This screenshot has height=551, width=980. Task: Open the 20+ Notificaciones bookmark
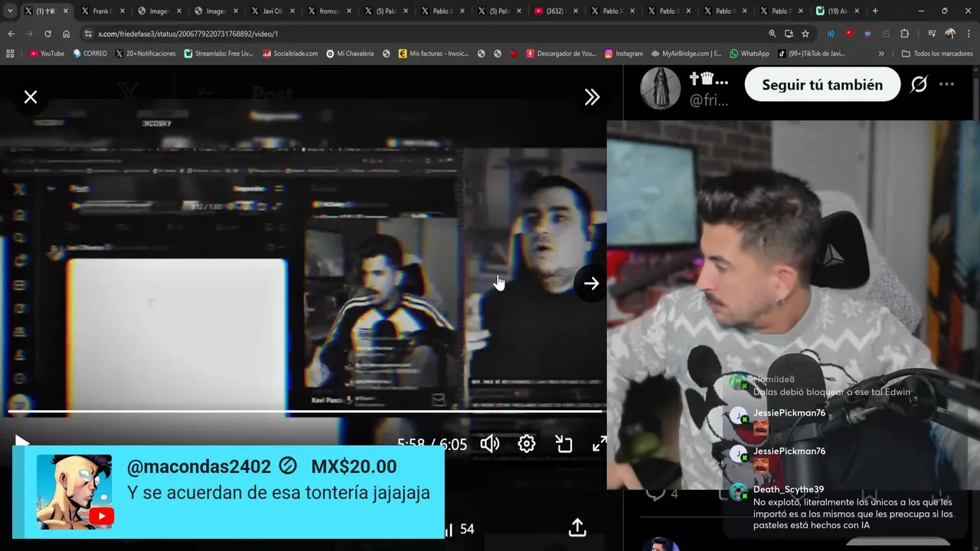click(145, 54)
